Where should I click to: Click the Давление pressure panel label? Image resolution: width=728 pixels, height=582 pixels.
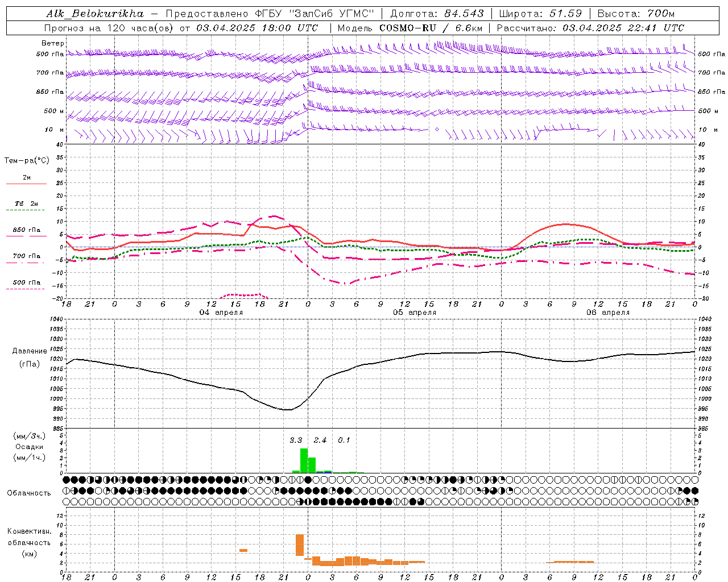(x=30, y=351)
